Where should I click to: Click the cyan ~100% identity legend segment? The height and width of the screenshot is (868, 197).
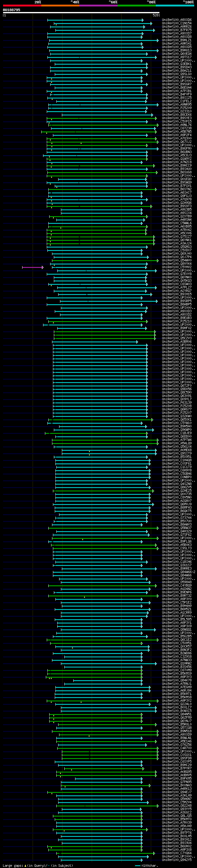175,6
